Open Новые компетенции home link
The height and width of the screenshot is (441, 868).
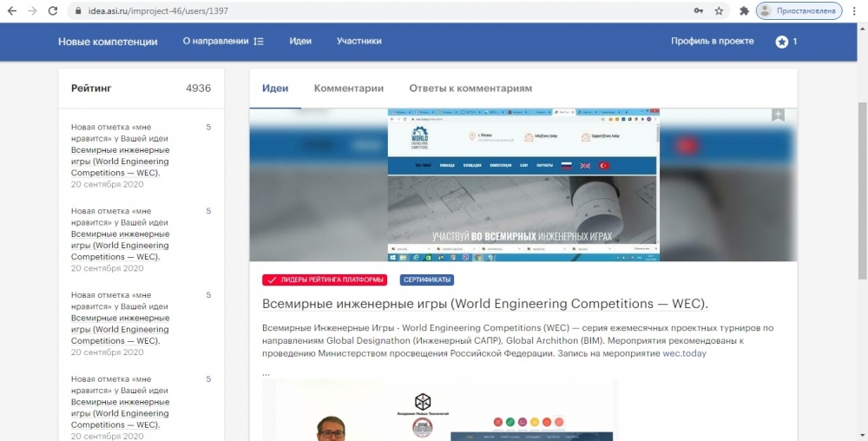pos(108,42)
